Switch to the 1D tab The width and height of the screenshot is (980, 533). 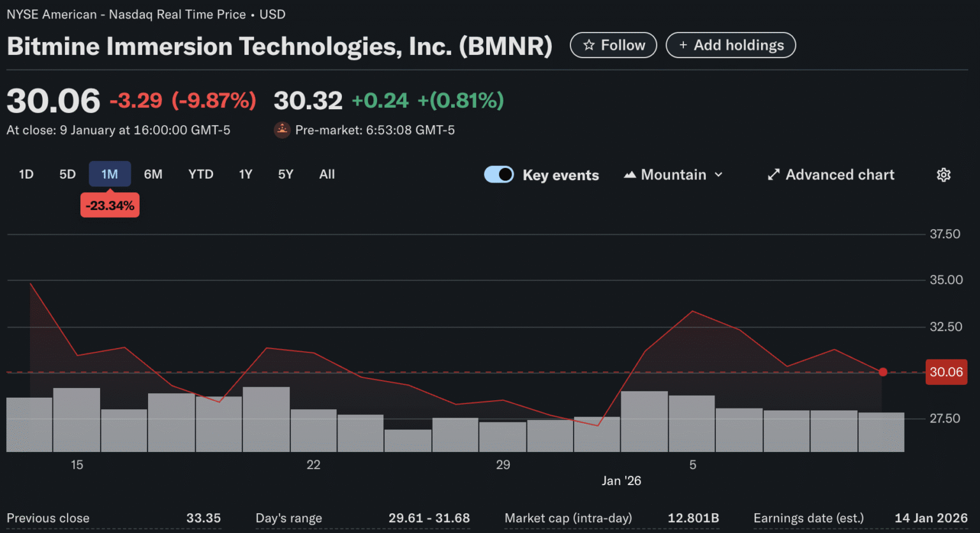[26, 174]
